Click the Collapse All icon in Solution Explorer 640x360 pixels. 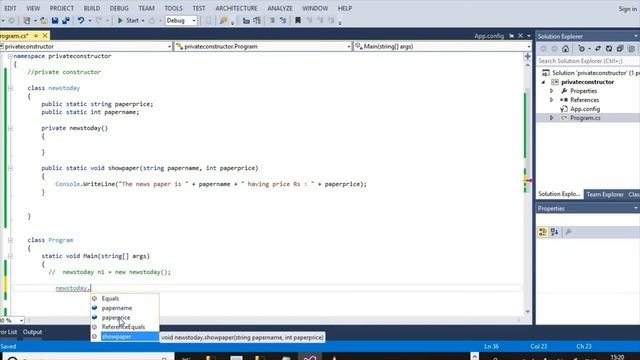coord(620,49)
